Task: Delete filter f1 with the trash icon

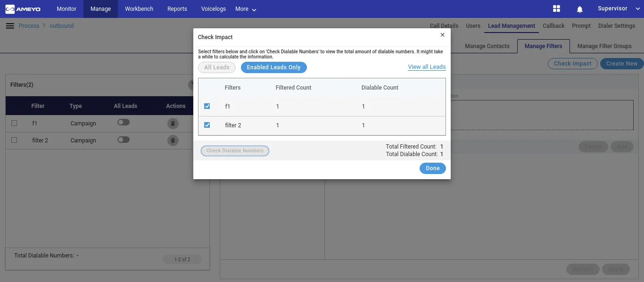Action: pyautogui.click(x=173, y=123)
